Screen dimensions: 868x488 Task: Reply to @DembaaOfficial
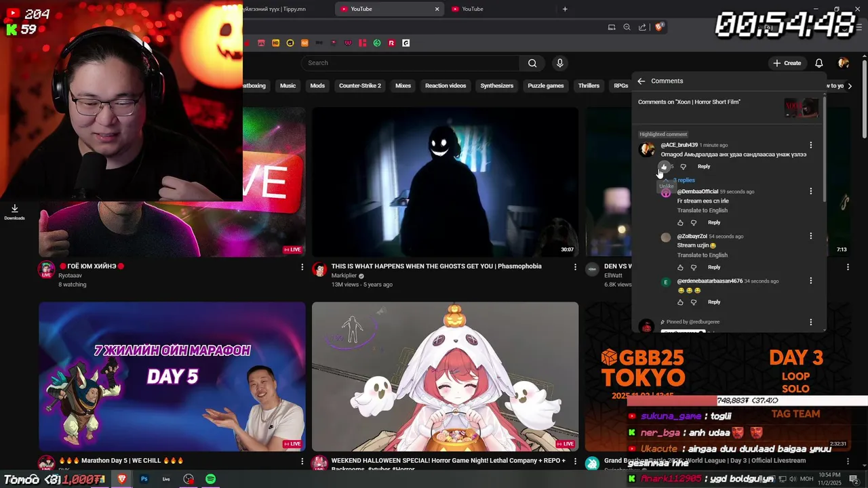tap(714, 223)
